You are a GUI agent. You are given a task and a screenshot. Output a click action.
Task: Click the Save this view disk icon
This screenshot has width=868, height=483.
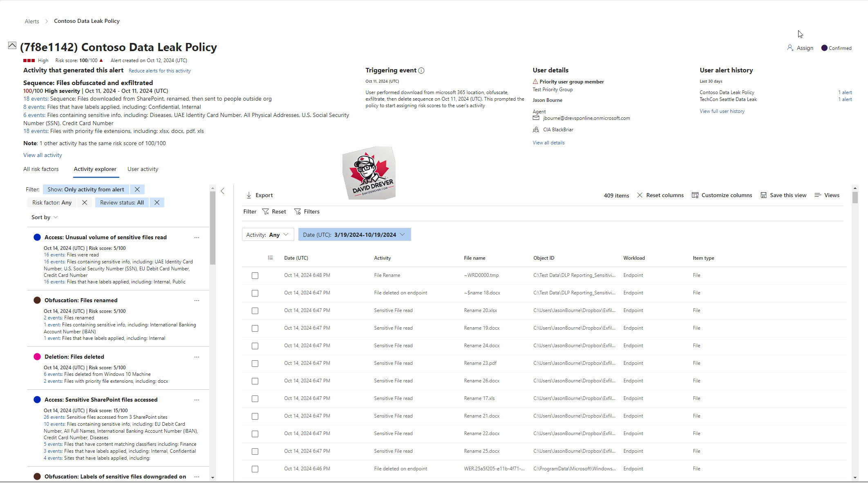click(763, 195)
